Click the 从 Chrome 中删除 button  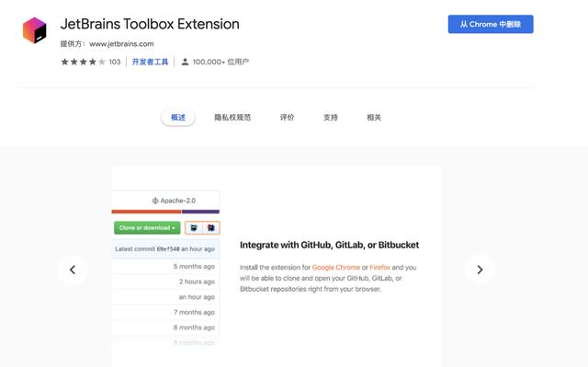491,25
